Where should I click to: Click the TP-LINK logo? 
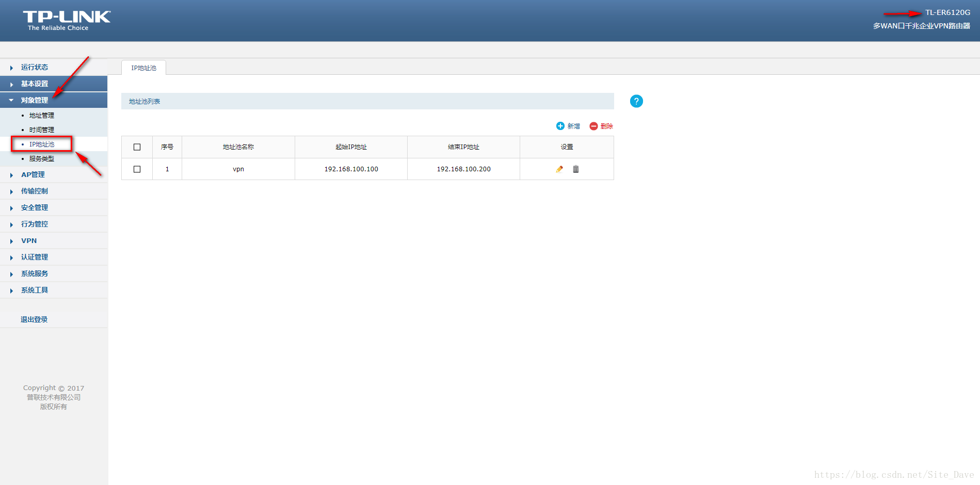pos(67,21)
